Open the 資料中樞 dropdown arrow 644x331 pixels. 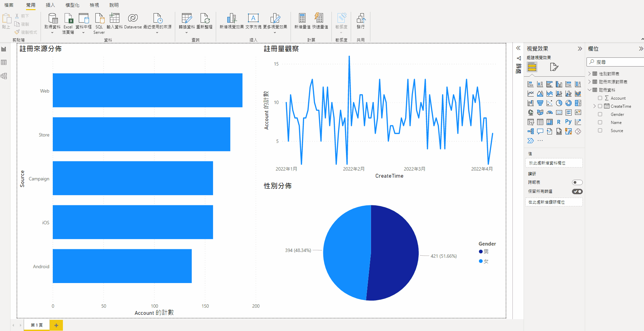(84, 33)
